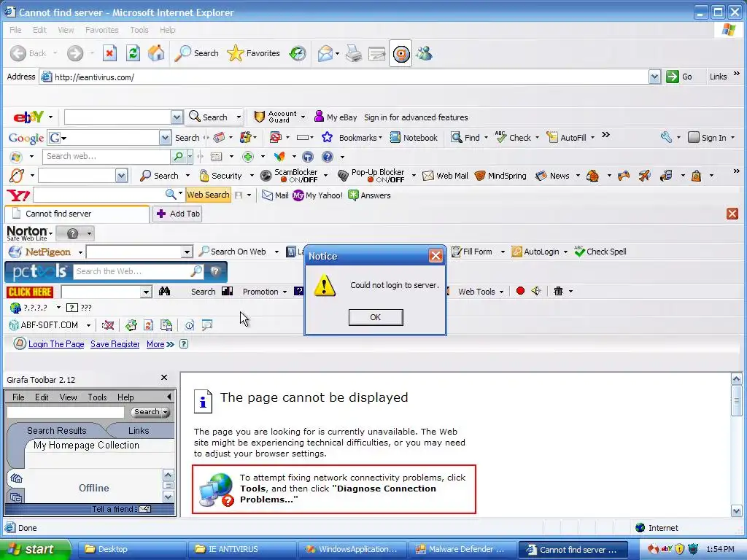The width and height of the screenshot is (747, 560).
Task: Click the binoculars icon on CLICK HERE toolbar
Action: pos(164,292)
